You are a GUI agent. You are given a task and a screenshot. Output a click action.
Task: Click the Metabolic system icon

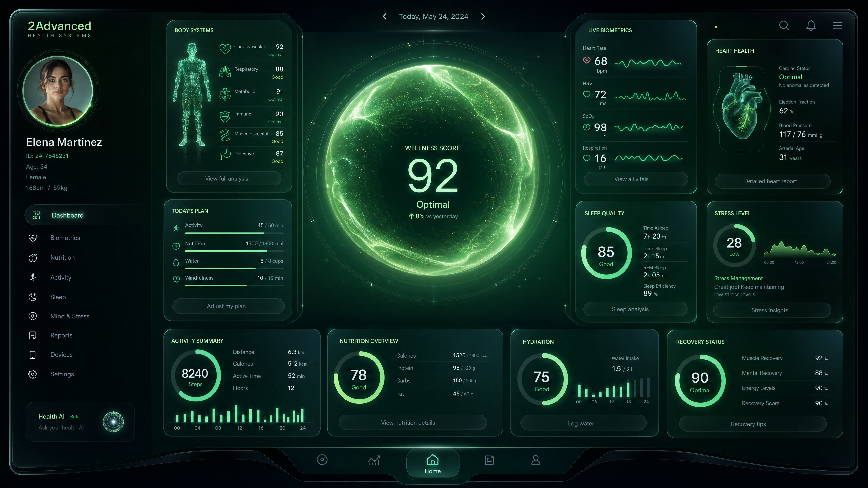[225, 95]
